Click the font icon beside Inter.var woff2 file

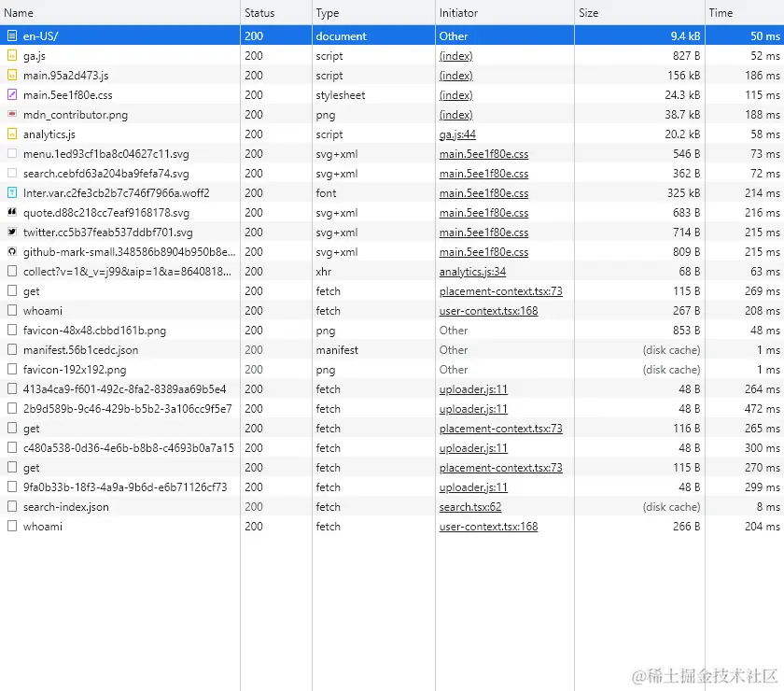point(12,192)
